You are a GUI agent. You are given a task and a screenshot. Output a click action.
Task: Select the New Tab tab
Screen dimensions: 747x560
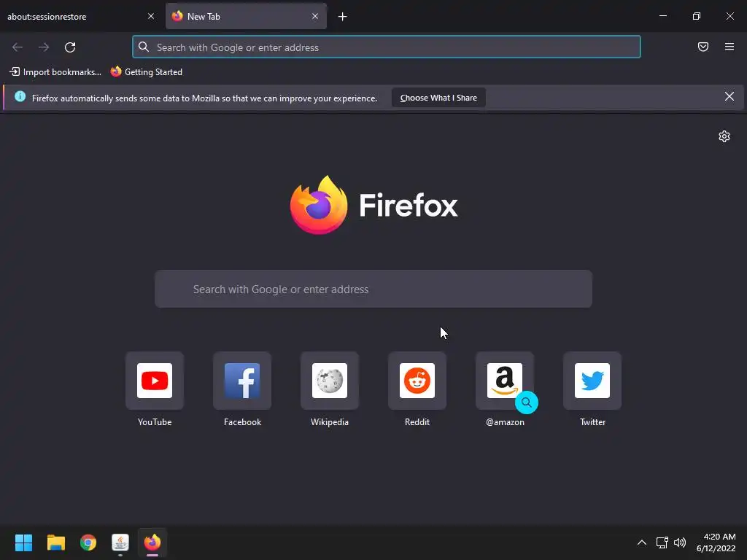246,16
